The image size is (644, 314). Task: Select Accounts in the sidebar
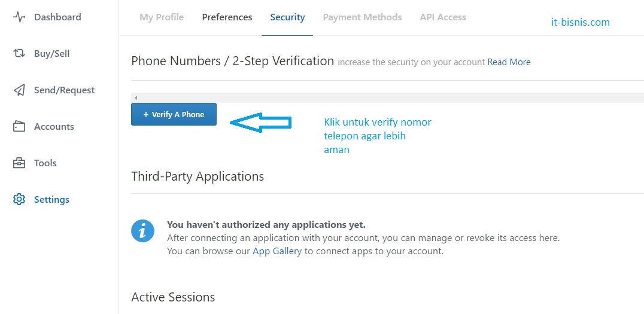tap(54, 127)
